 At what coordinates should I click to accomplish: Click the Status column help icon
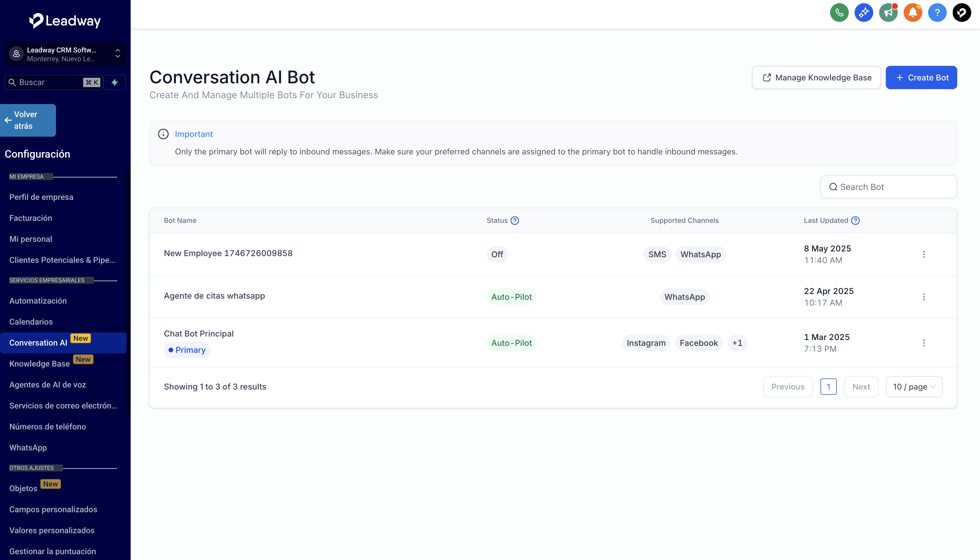point(514,220)
